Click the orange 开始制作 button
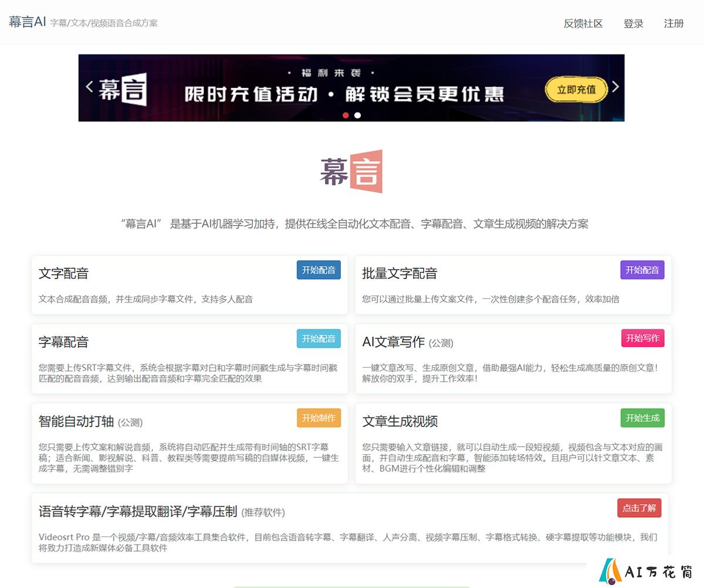 click(x=319, y=418)
